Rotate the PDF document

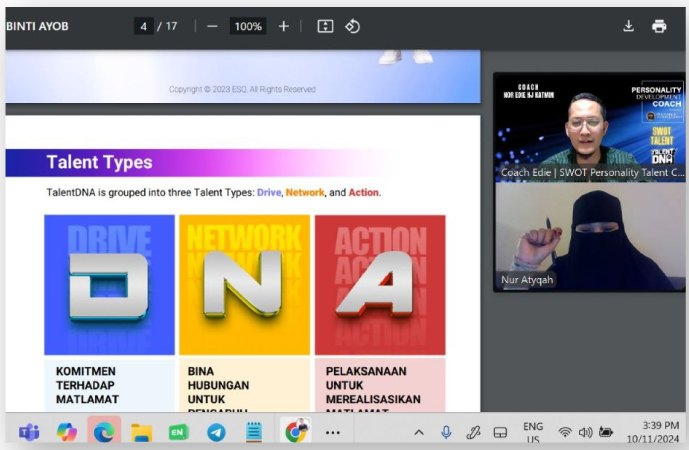[352, 26]
